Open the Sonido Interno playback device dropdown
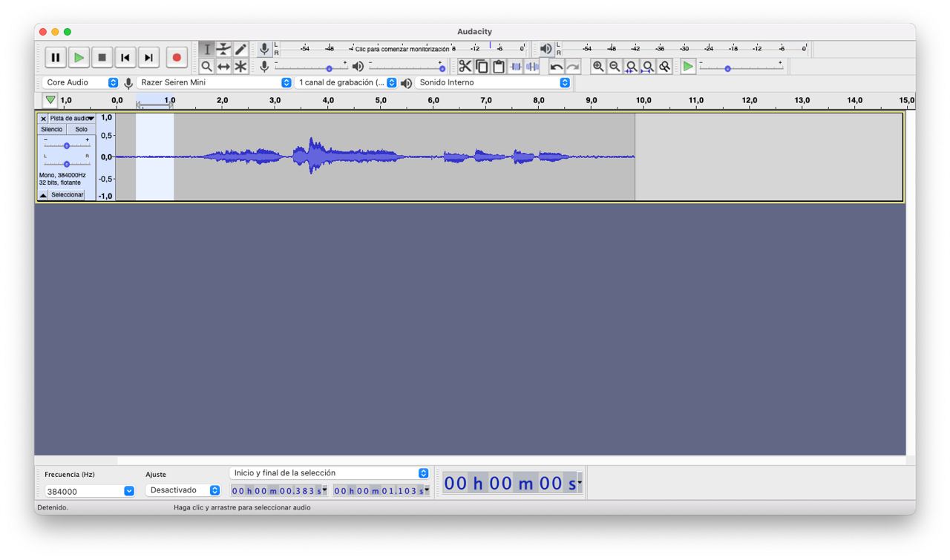 [492, 82]
